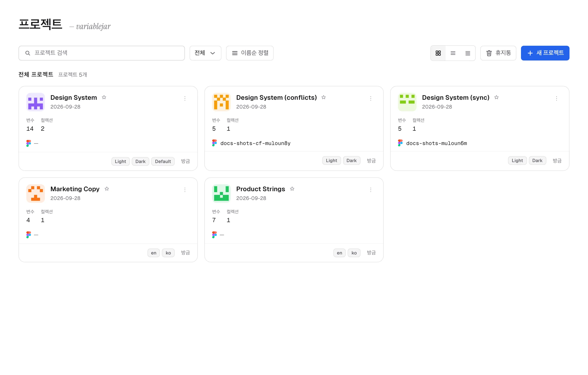Click the docs-shots-cf-muloun8y file name

(x=255, y=143)
